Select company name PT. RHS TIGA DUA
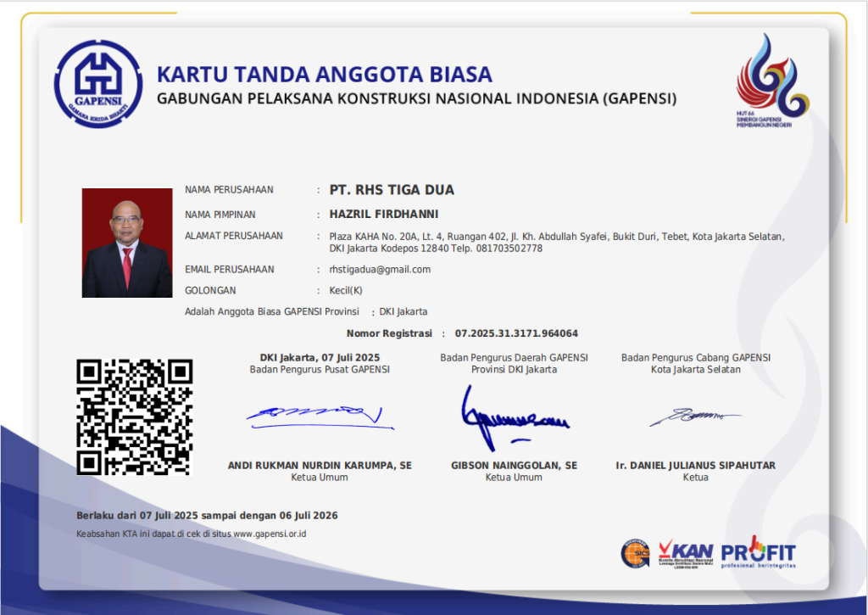 [x=392, y=190]
